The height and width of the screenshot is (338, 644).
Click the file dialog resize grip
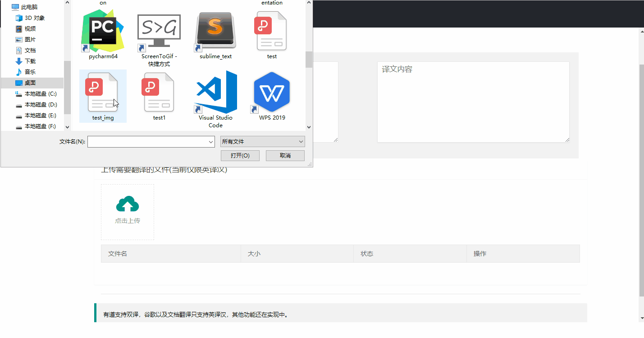pyautogui.click(x=310, y=164)
